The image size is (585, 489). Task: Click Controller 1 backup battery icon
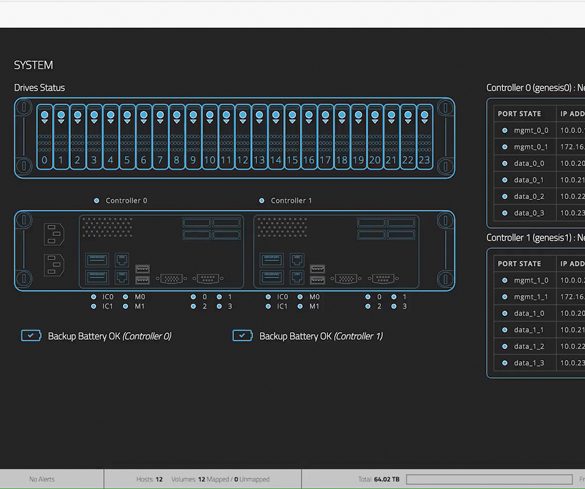(243, 336)
